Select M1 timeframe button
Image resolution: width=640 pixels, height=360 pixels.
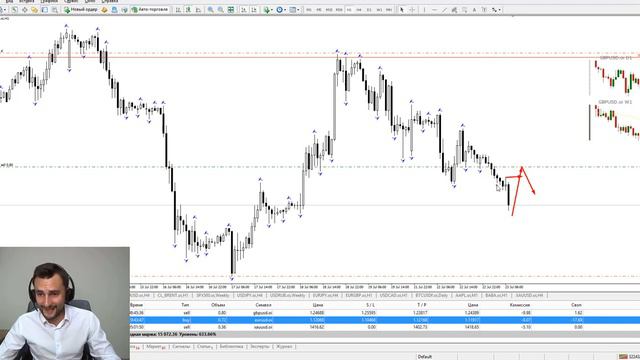[309, 10]
